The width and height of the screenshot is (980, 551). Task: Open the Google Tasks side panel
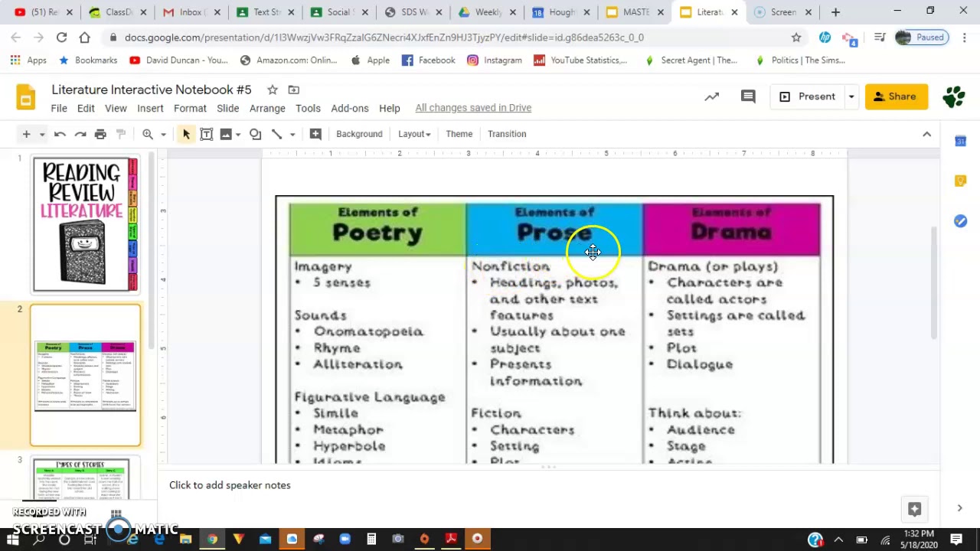pos(960,220)
